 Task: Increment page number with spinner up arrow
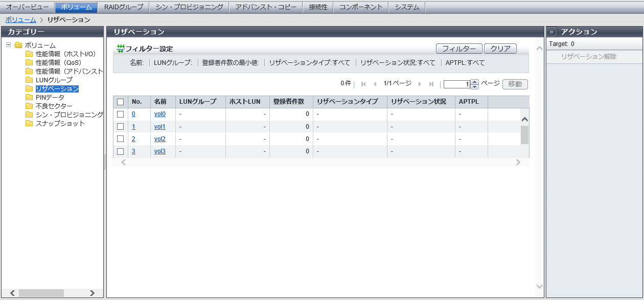point(475,82)
